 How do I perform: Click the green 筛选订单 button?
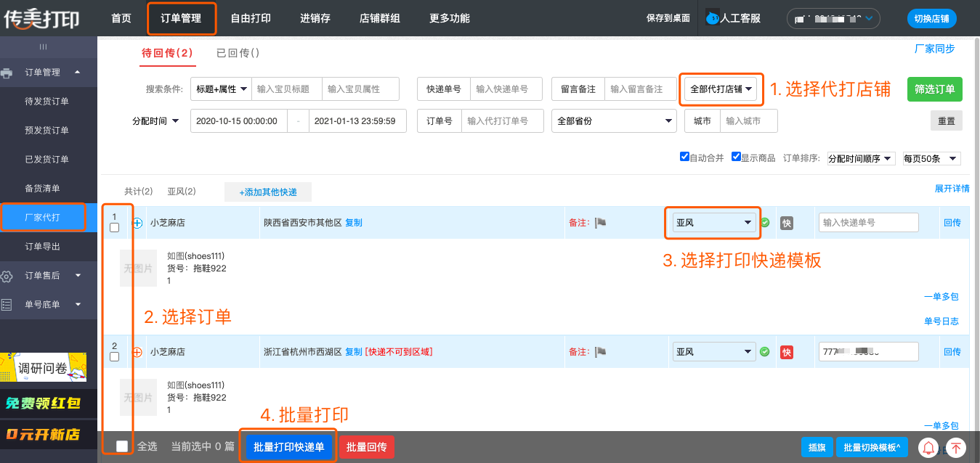[x=934, y=89]
